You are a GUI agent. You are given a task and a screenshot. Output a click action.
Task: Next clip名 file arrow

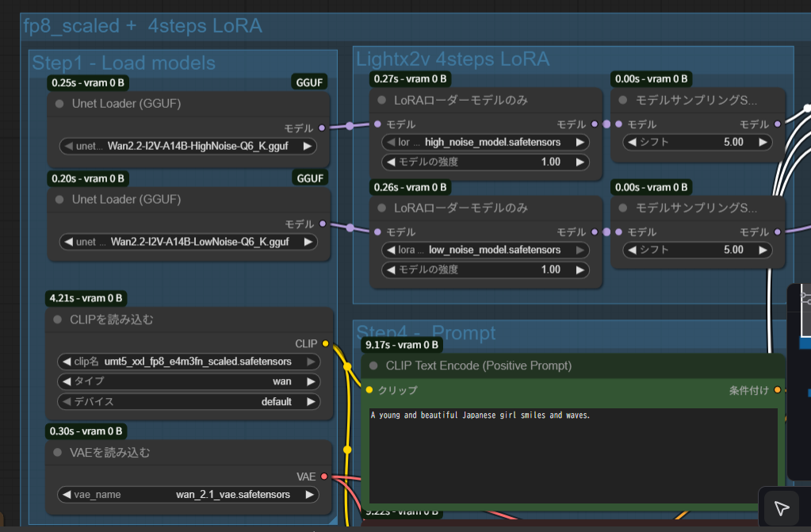point(311,362)
